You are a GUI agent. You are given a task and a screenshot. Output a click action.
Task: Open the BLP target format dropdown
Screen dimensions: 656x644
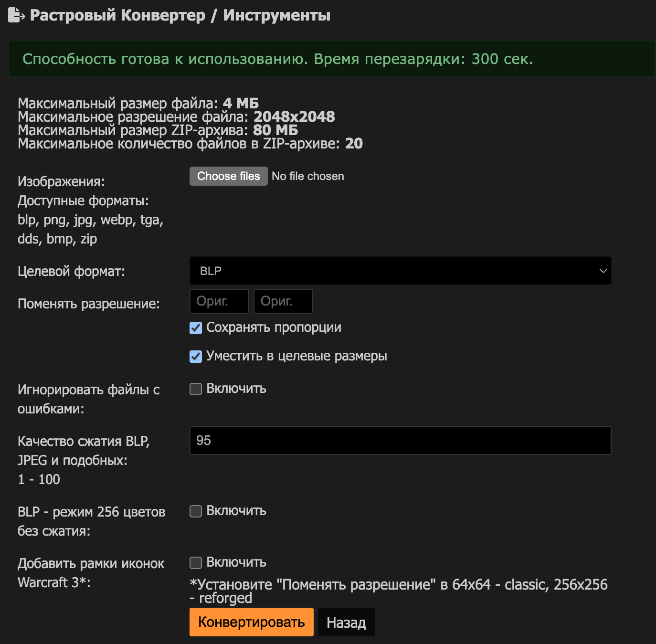click(x=400, y=271)
